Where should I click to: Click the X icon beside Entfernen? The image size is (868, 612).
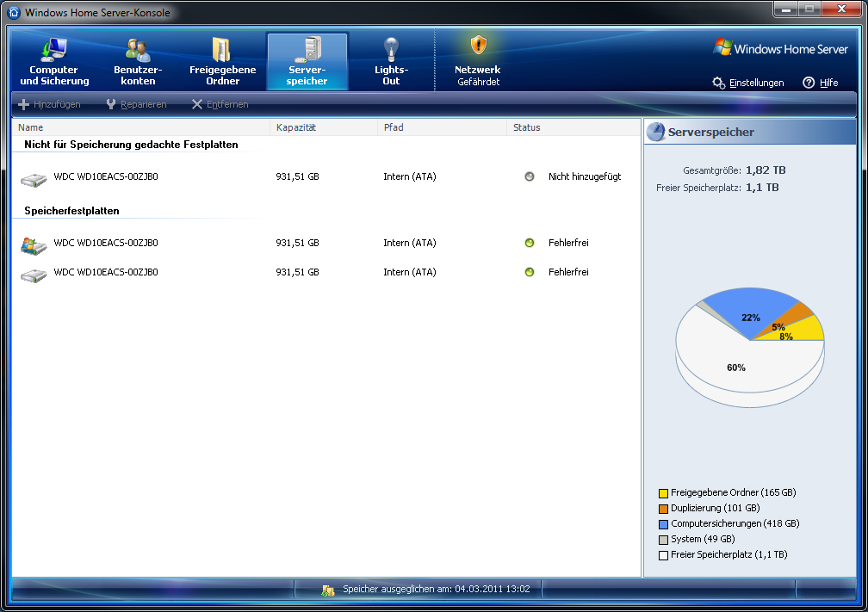coord(197,104)
